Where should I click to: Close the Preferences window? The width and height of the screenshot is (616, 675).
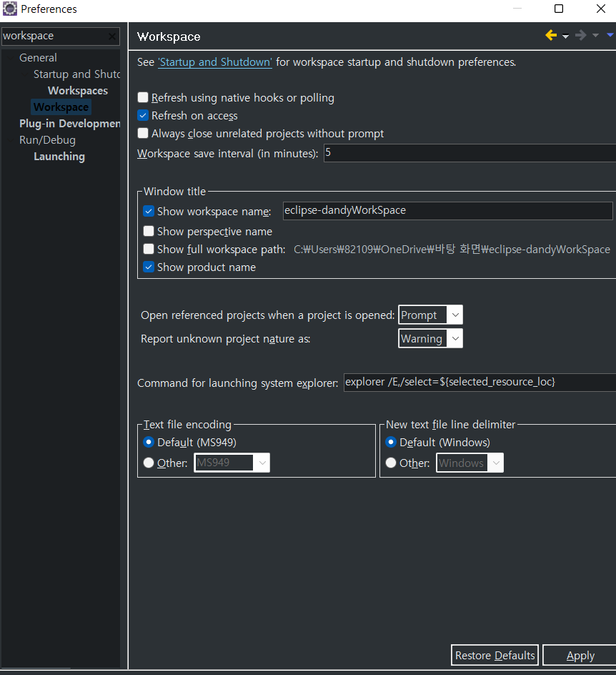(x=601, y=9)
